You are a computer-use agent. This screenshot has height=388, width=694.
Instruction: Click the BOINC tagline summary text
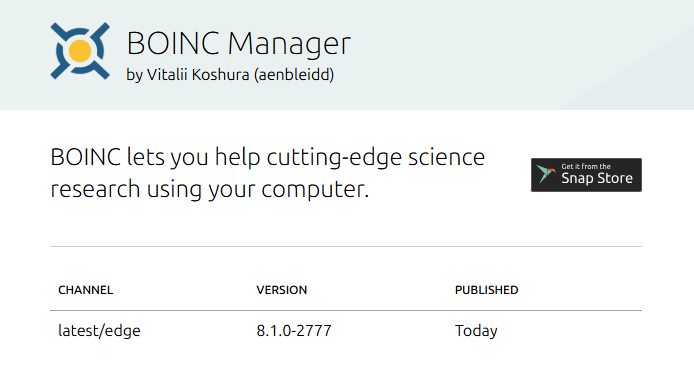click(x=267, y=173)
